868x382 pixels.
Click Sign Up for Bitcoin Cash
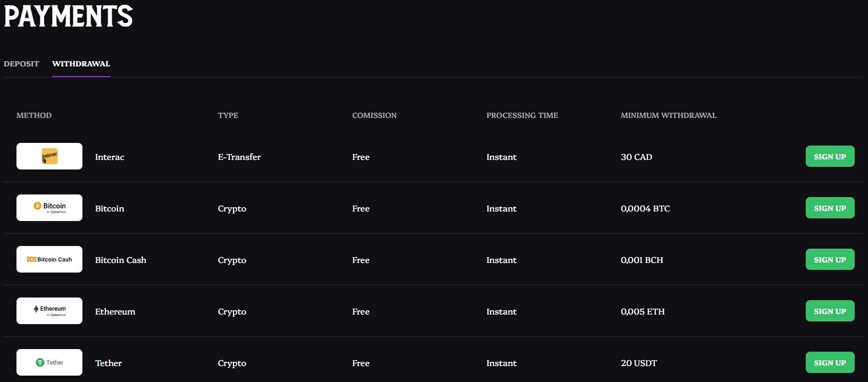point(830,259)
